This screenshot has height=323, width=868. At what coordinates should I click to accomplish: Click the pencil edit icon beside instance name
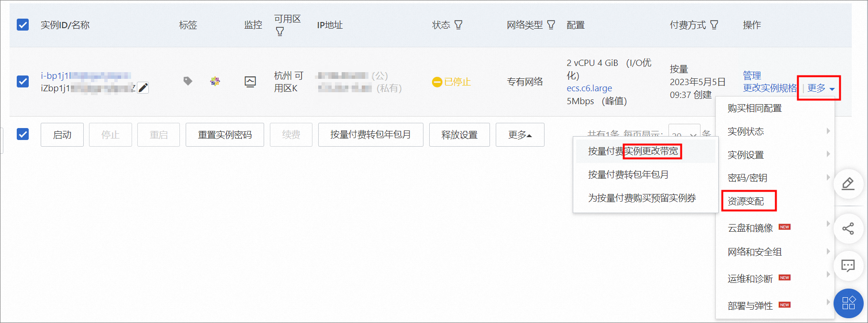click(x=143, y=88)
